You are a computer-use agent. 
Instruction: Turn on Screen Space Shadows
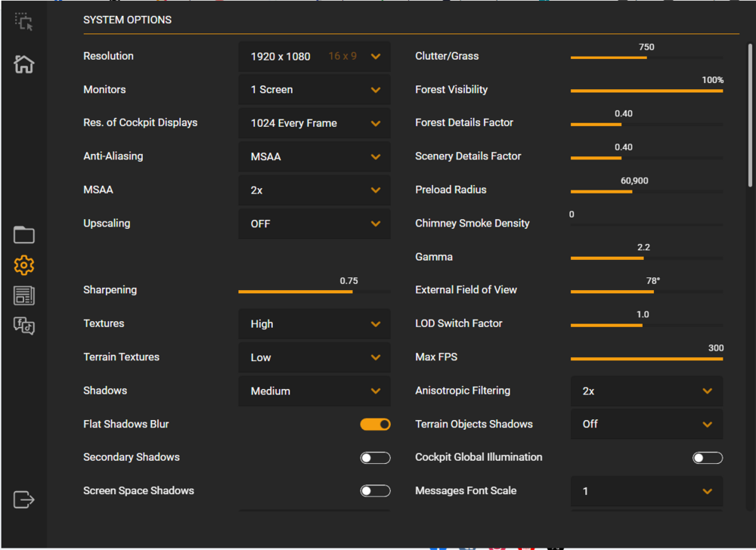click(375, 491)
